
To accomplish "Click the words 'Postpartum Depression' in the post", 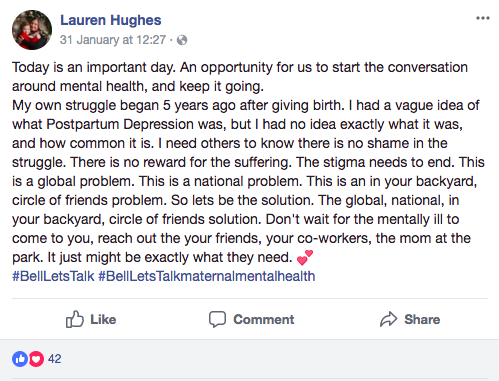I will pos(120,125).
